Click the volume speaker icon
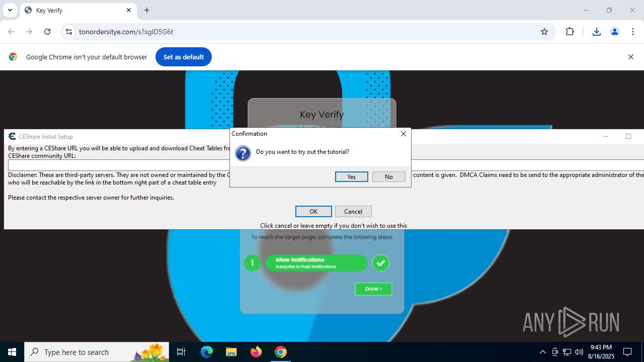The image size is (644, 362). click(579, 352)
